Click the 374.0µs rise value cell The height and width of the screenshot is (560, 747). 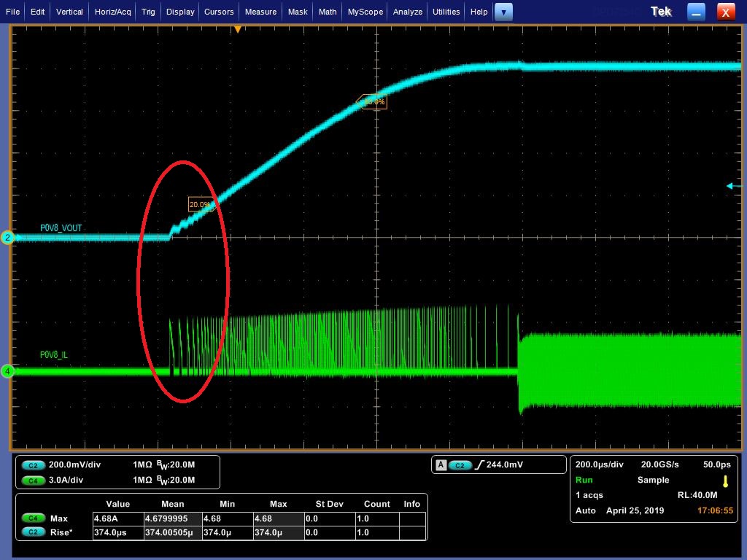pos(117,532)
